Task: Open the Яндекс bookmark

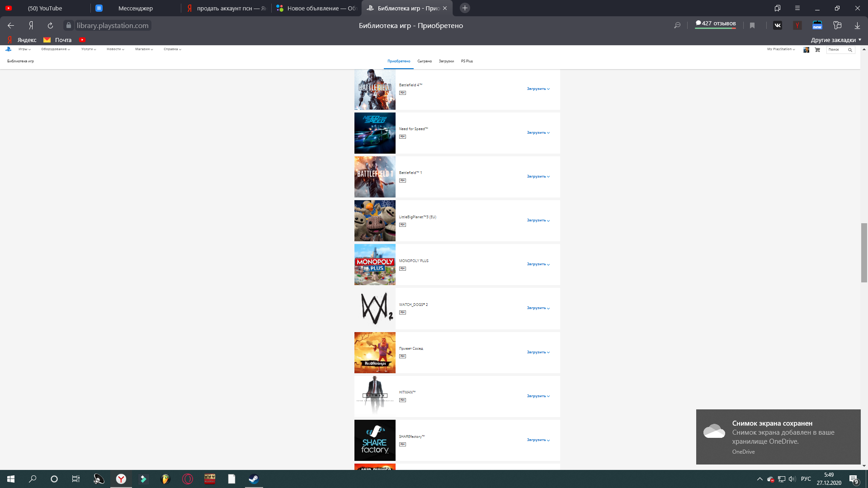Action: click(x=22, y=40)
